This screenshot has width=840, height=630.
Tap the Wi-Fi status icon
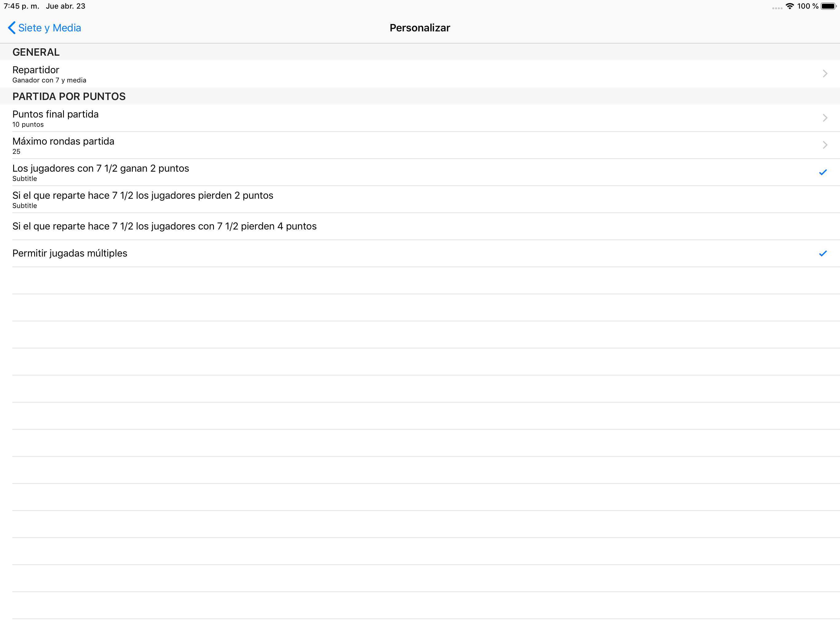(x=790, y=6)
